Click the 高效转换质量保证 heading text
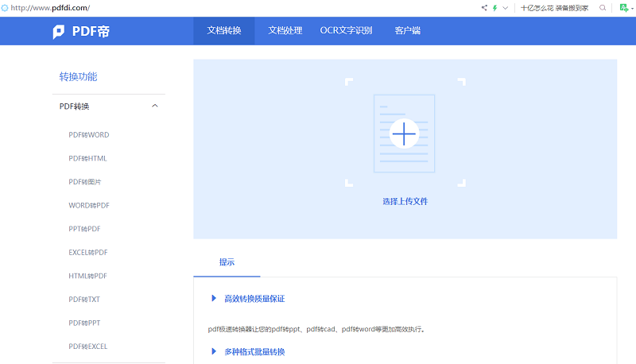636x364 pixels. click(x=254, y=299)
